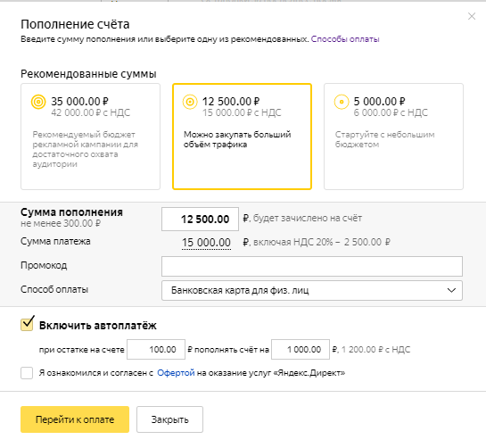Click the dotted-underlined 15 000.00 payment sum
The image size is (486, 448).
[x=206, y=243]
